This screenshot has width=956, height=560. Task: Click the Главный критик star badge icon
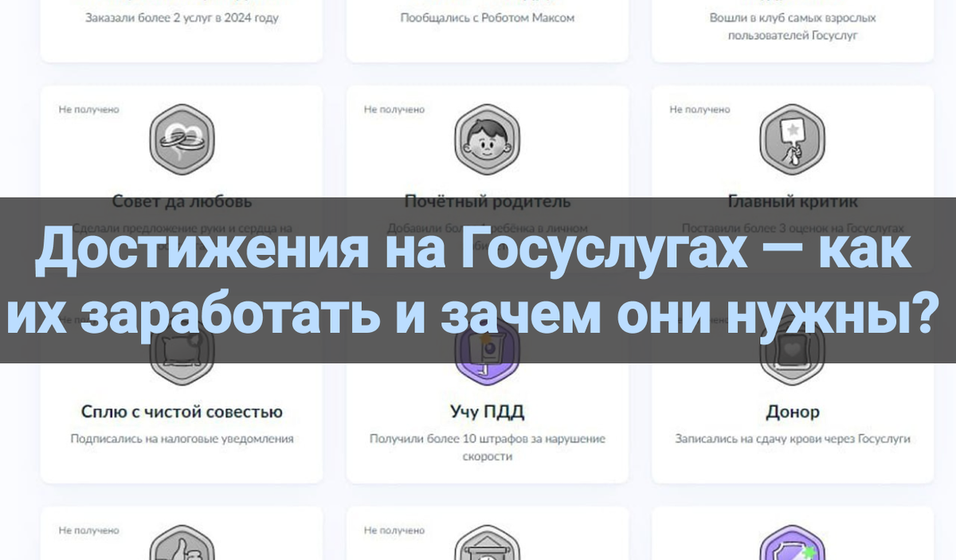click(793, 140)
